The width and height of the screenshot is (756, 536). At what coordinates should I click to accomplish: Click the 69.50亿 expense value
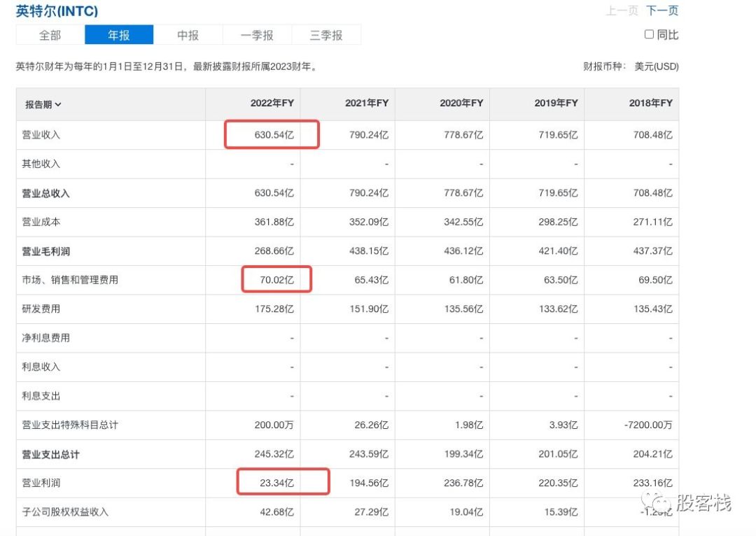click(656, 280)
